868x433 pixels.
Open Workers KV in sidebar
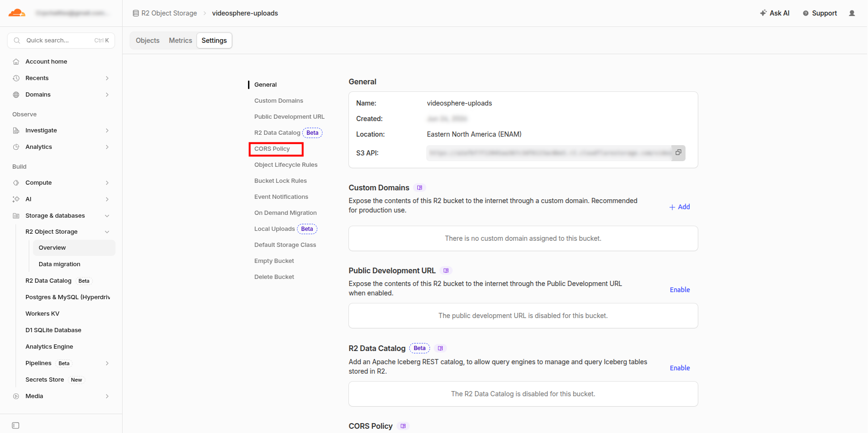pyautogui.click(x=42, y=314)
